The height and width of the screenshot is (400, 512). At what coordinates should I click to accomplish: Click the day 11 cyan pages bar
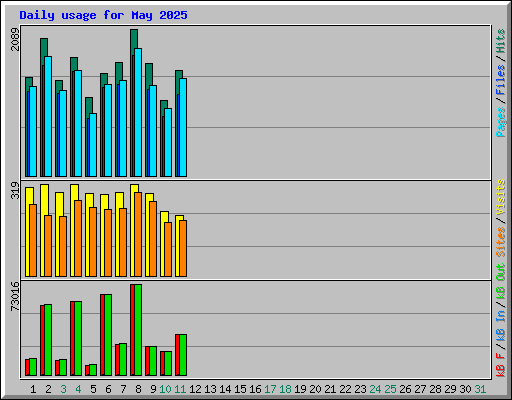point(183,127)
